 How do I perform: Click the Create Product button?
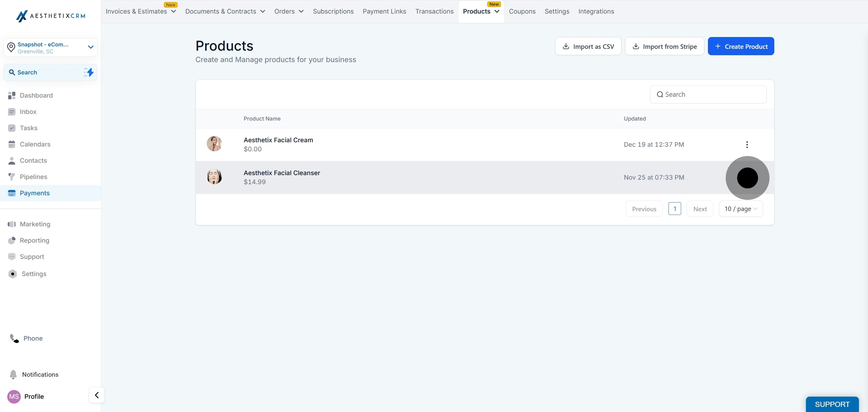(741, 46)
